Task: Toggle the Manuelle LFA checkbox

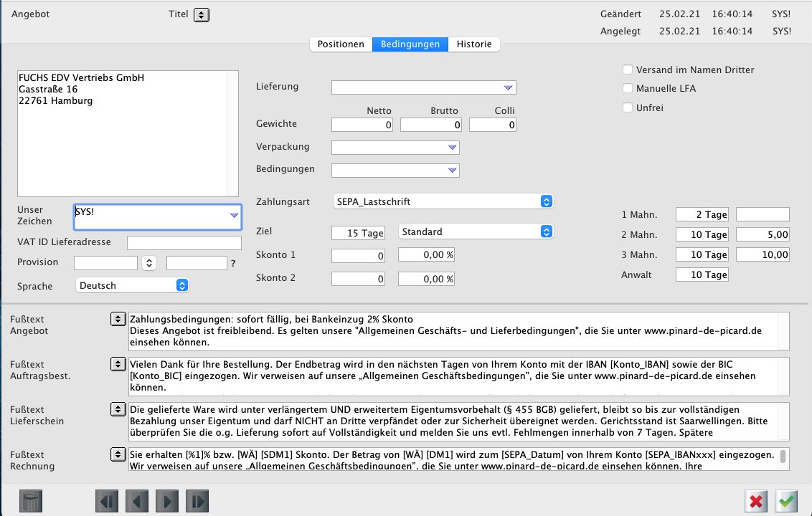Action: point(628,89)
